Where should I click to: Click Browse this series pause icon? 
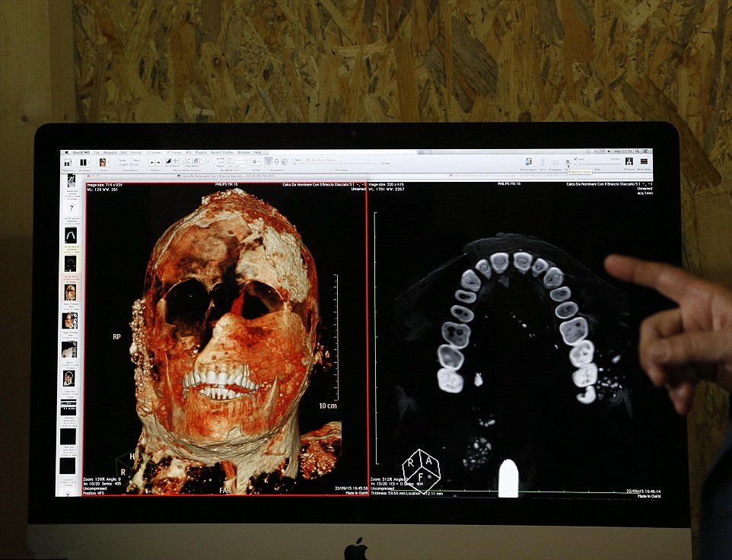pos(568,161)
